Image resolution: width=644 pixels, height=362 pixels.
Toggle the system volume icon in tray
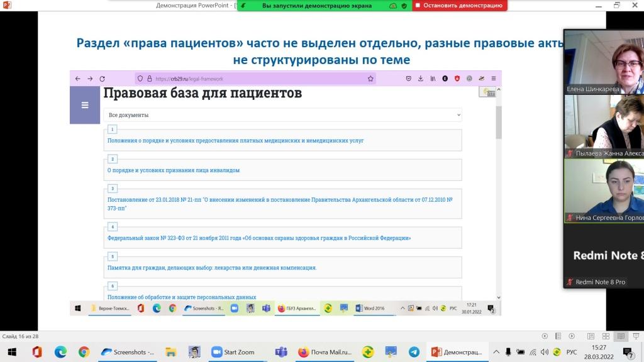click(545, 352)
